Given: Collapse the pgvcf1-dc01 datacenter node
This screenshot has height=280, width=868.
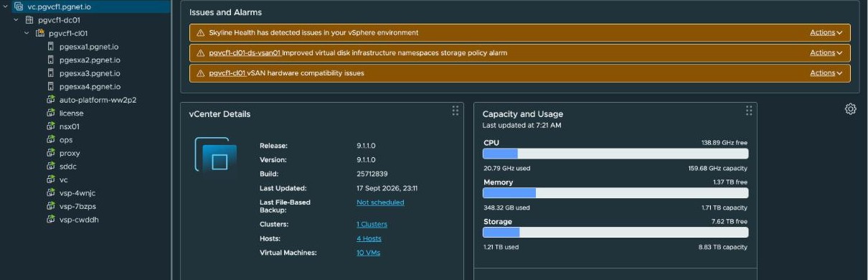Looking at the screenshot, I should point(16,20).
